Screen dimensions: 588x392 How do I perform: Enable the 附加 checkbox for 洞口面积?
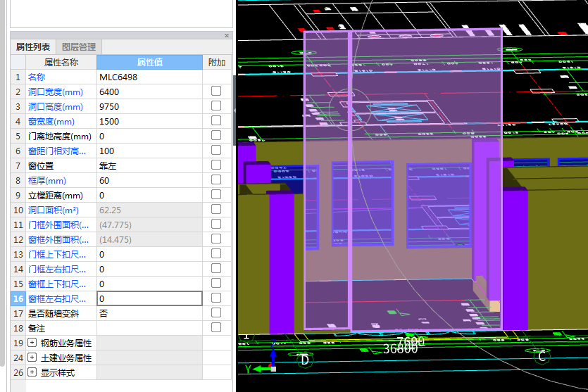pyautogui.click(x=216, y=209)
